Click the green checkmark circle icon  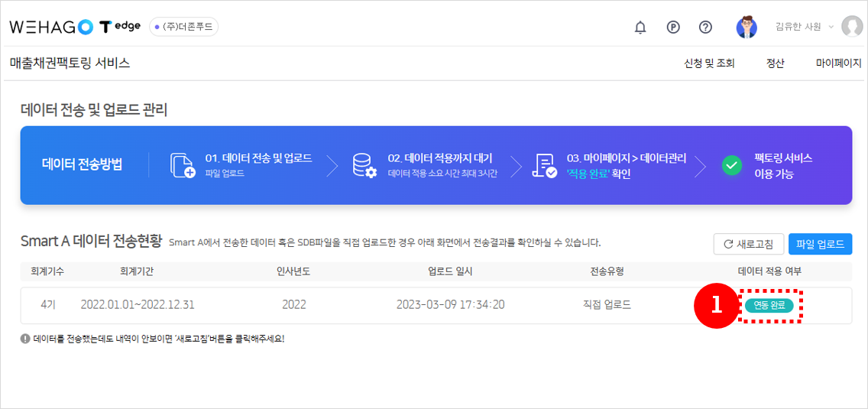[732, 165]
